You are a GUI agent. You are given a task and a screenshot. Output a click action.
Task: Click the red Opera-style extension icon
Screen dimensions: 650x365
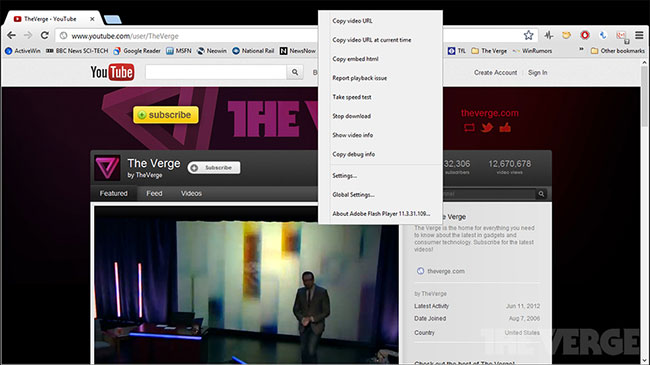point(585,35)
